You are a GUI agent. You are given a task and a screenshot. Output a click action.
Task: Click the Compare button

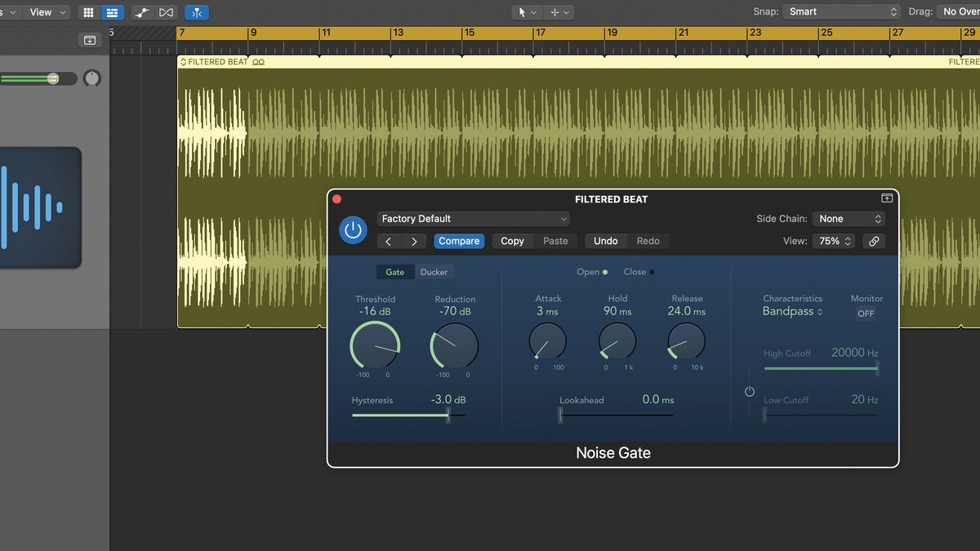458,241
